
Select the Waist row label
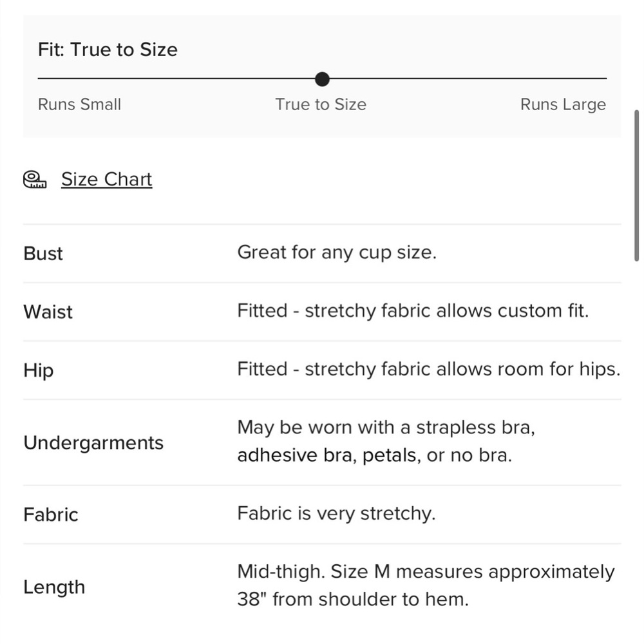48,312
